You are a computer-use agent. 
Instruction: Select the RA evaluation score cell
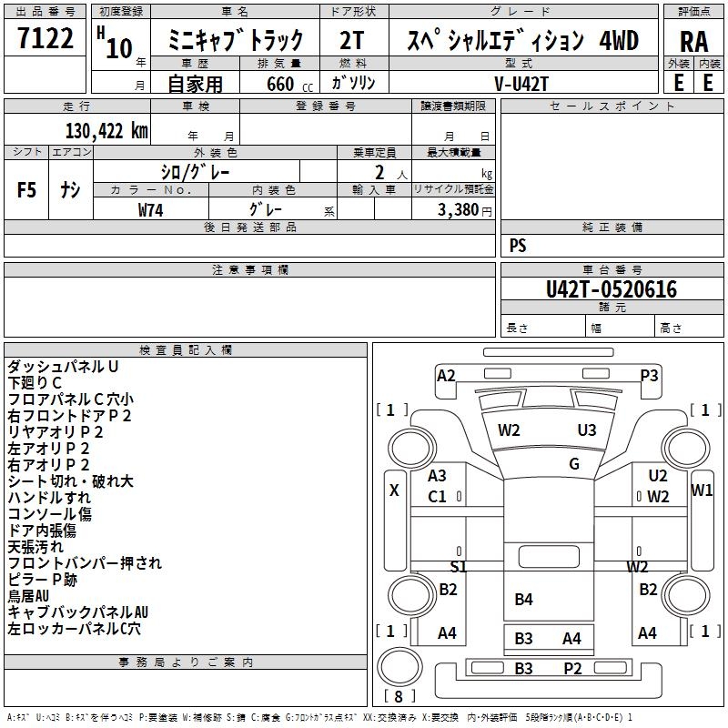(x=693, y=39)
